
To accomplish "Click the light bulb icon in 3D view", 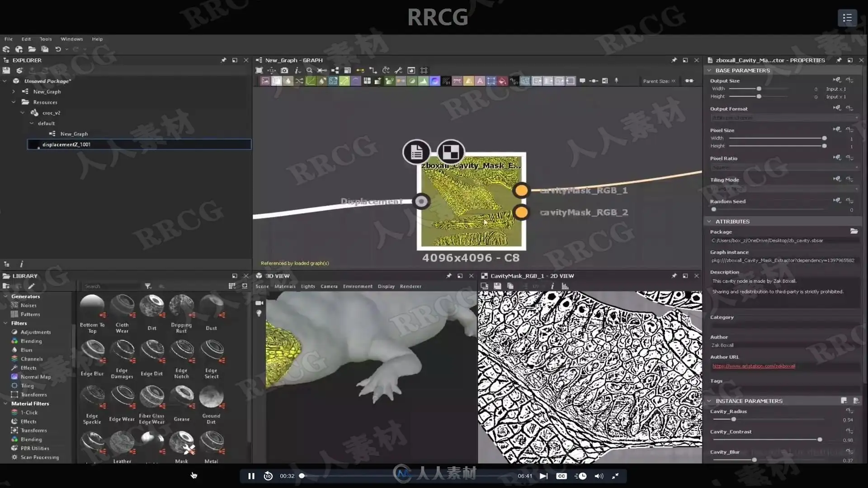I will click(x=259, y=313).
